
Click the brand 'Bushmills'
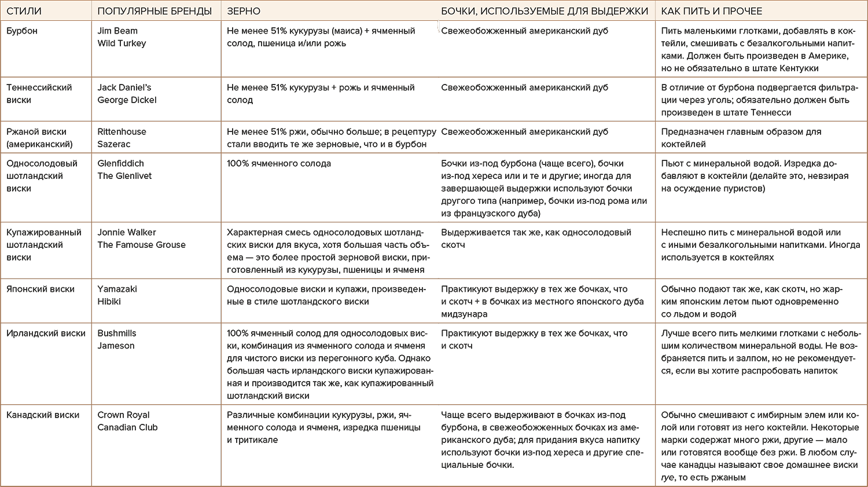pyautogui.click(x=117, y=333)
